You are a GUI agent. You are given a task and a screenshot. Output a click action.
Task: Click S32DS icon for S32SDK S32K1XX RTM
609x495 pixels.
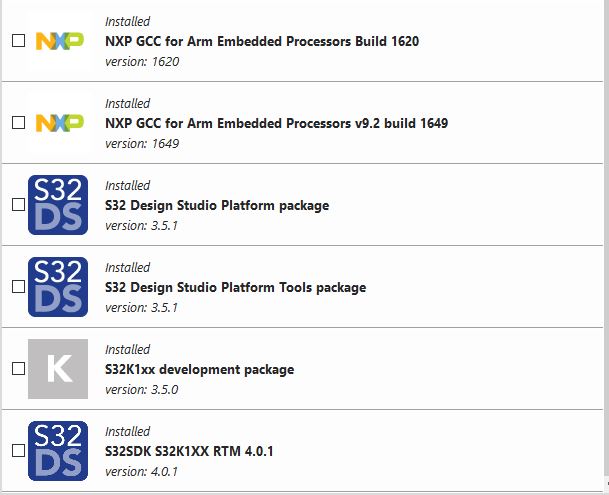point(58,451)
